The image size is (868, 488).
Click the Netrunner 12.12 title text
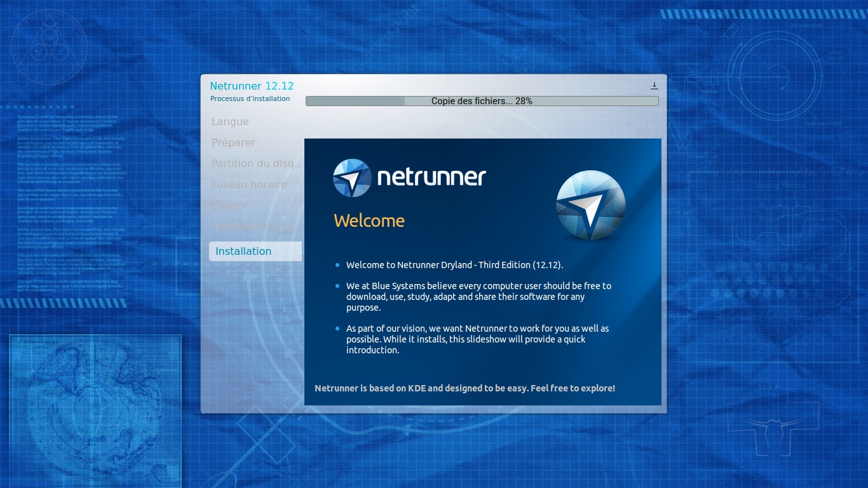point(252,86)
